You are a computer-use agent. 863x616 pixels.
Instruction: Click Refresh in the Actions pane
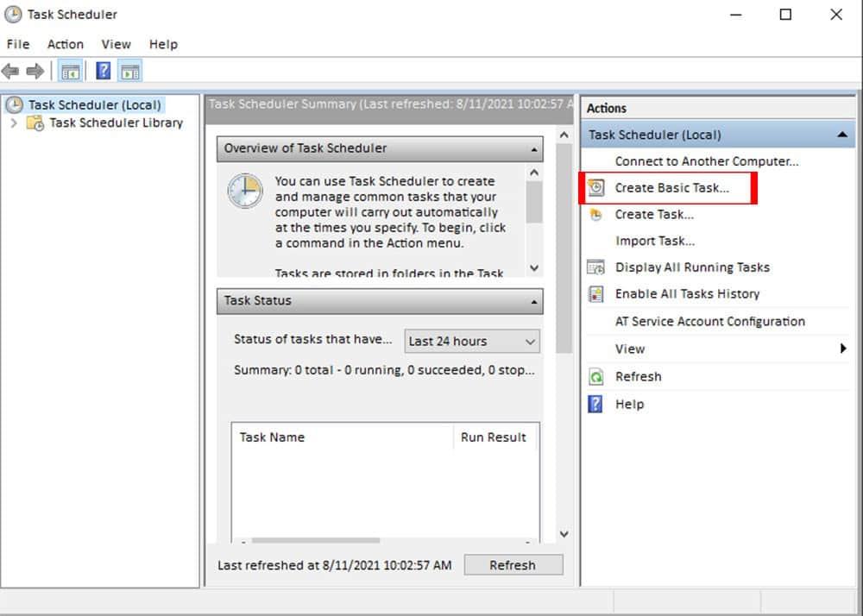coord(639,377)
